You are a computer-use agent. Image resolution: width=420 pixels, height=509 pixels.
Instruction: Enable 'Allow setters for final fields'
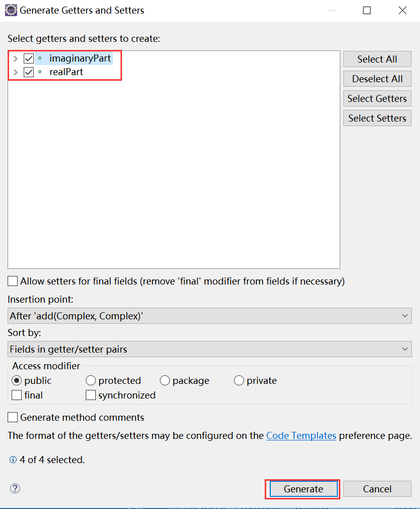[12, 281]
